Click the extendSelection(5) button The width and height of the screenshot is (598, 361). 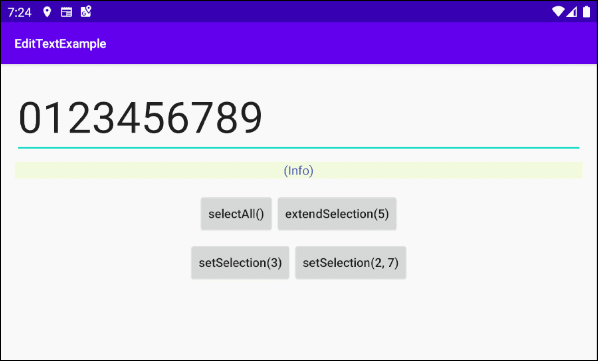[337, 213]
